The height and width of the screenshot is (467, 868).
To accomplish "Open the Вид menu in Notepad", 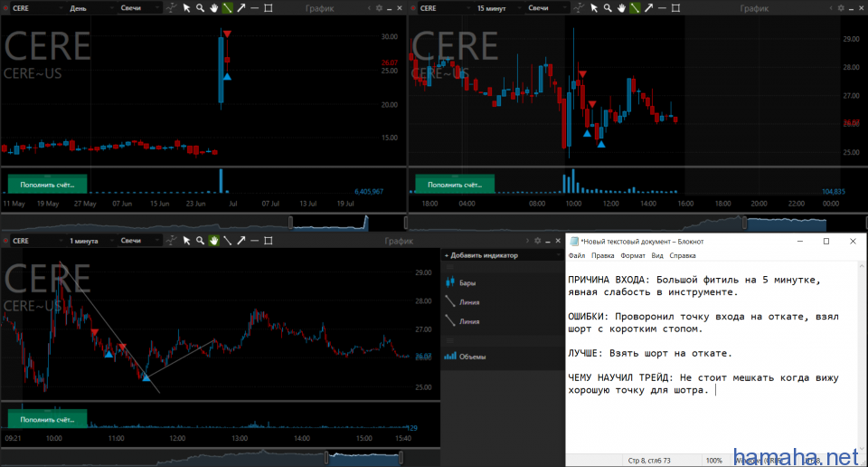I will coord(657,256).
